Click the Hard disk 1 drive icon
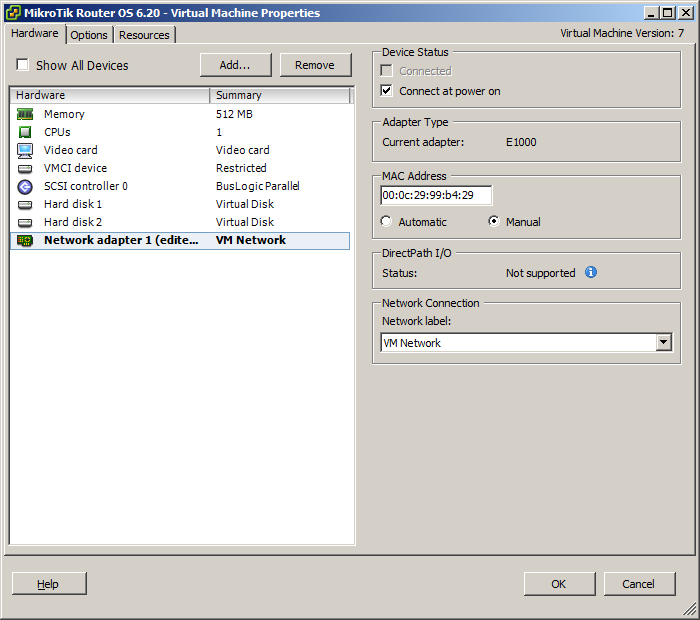This screenshot has width=700, height=620. (x=25, y=205)
